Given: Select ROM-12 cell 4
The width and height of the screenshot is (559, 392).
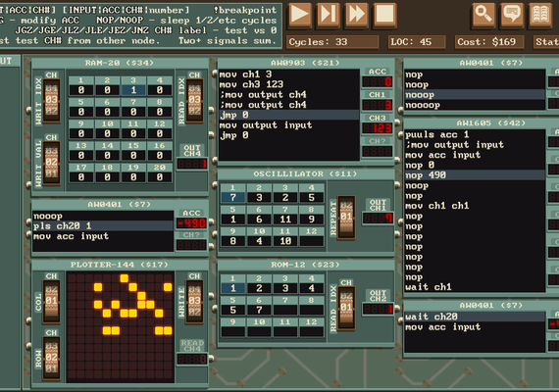Looking at the screenshot, I should 311,288.
